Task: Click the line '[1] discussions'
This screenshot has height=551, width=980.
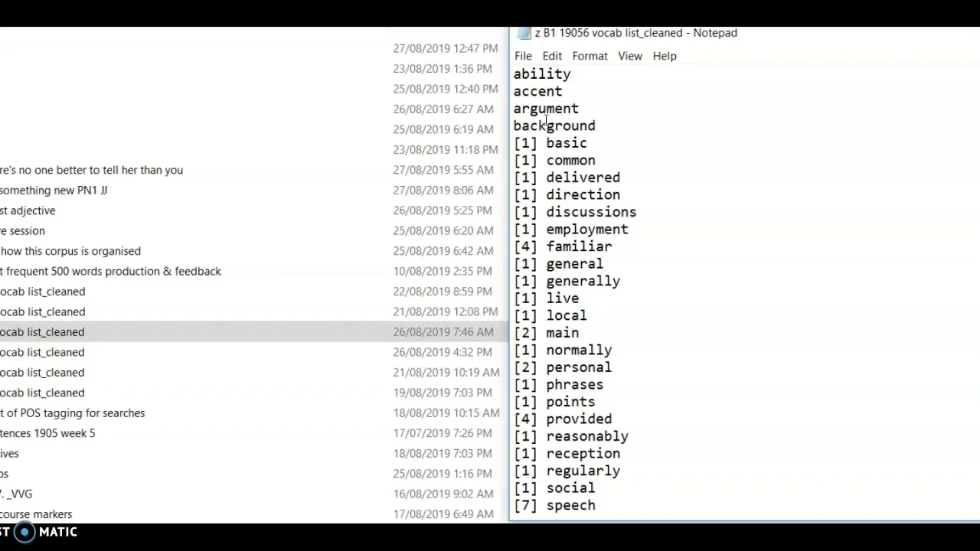Action: [x=575, y=212]
